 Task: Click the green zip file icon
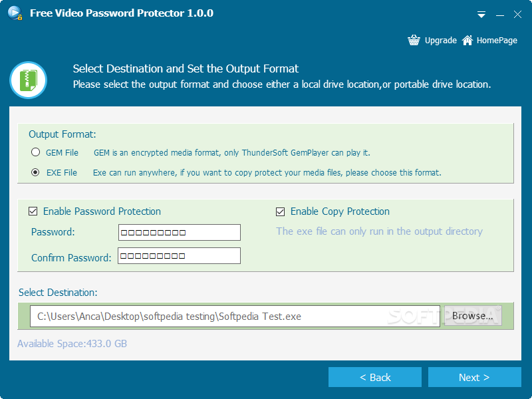28,80
